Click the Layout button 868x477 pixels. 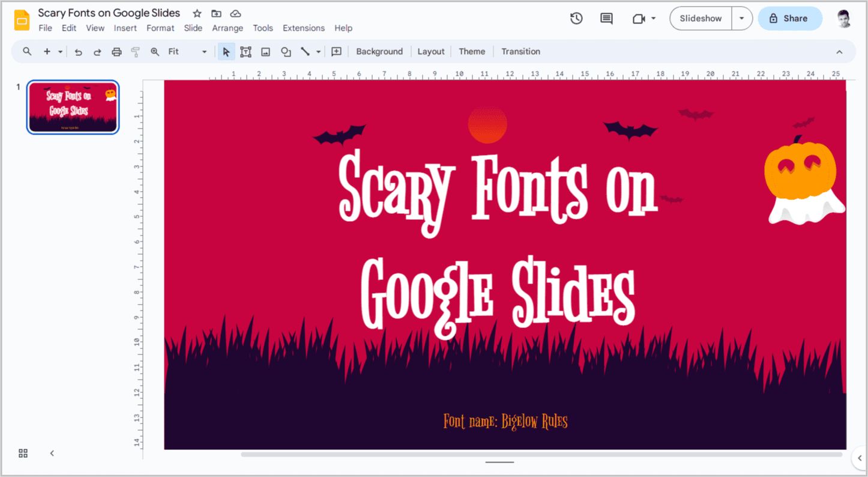pyautogui.click(x=431, y=52)
